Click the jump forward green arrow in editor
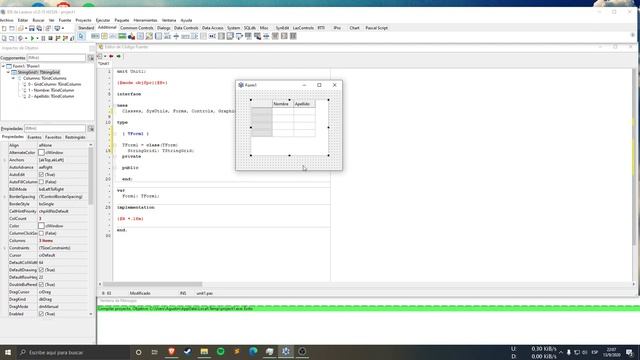Screen dimensions: 640x360 pos(119,56)
